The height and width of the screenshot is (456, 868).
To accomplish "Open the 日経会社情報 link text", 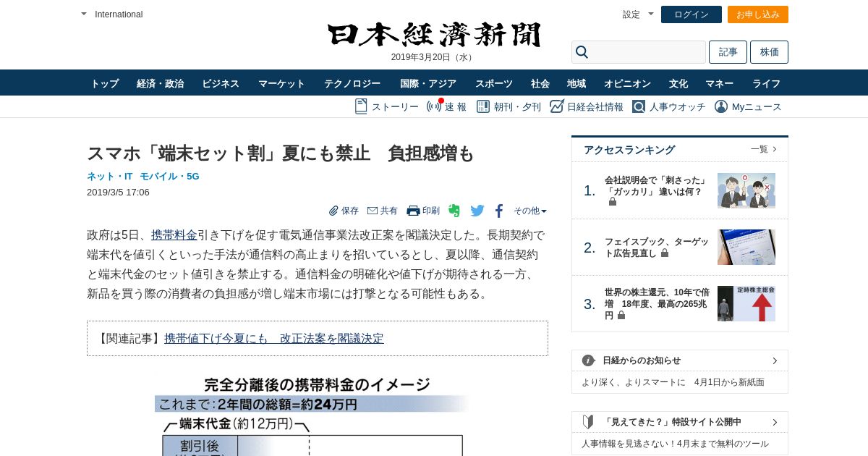I will (595, 107).
